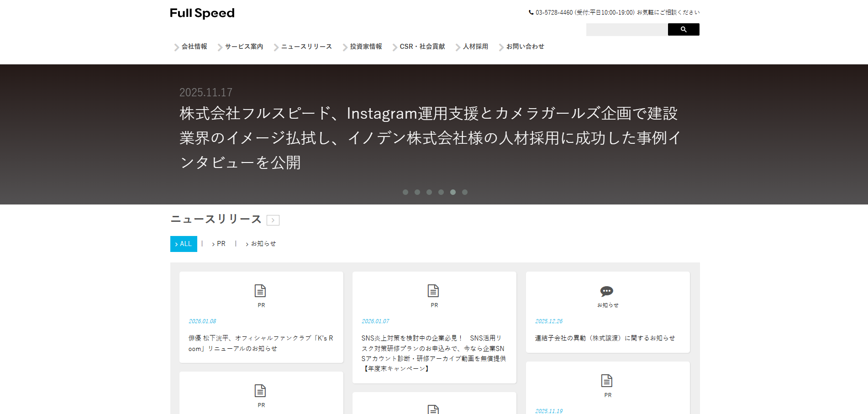
Task: Click the search magnifying glass icon
Action: [x=683, y=29]
